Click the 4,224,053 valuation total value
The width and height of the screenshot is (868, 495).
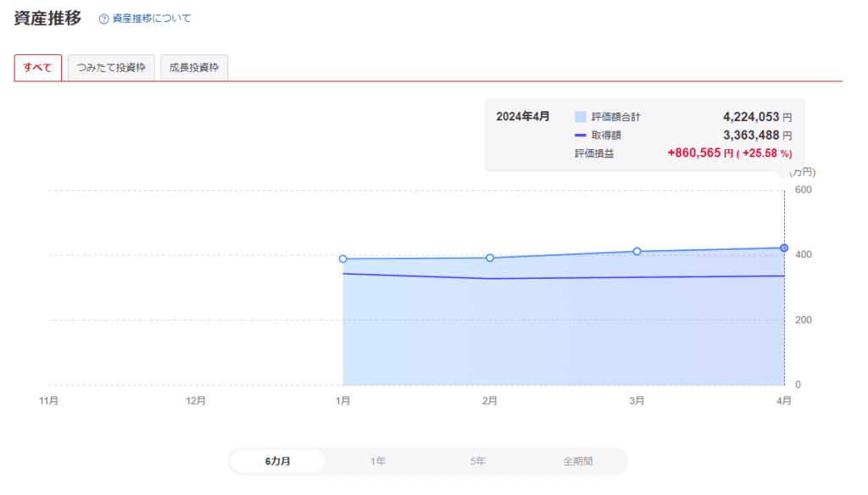point(751,117)
